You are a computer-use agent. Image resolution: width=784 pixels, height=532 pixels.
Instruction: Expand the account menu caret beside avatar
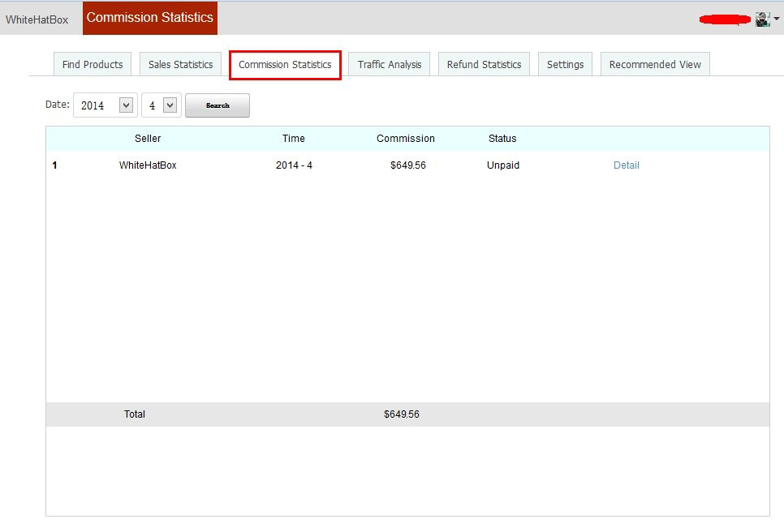point(777,19)
